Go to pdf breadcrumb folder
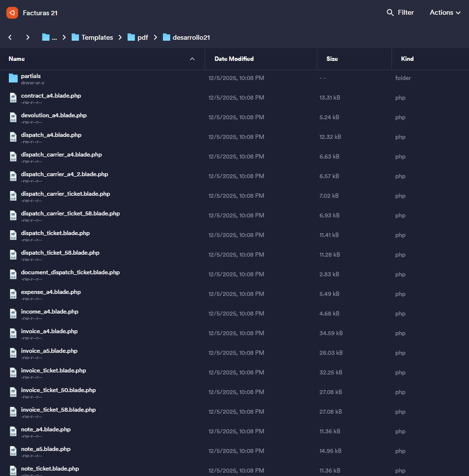 (x=142, y=37)
